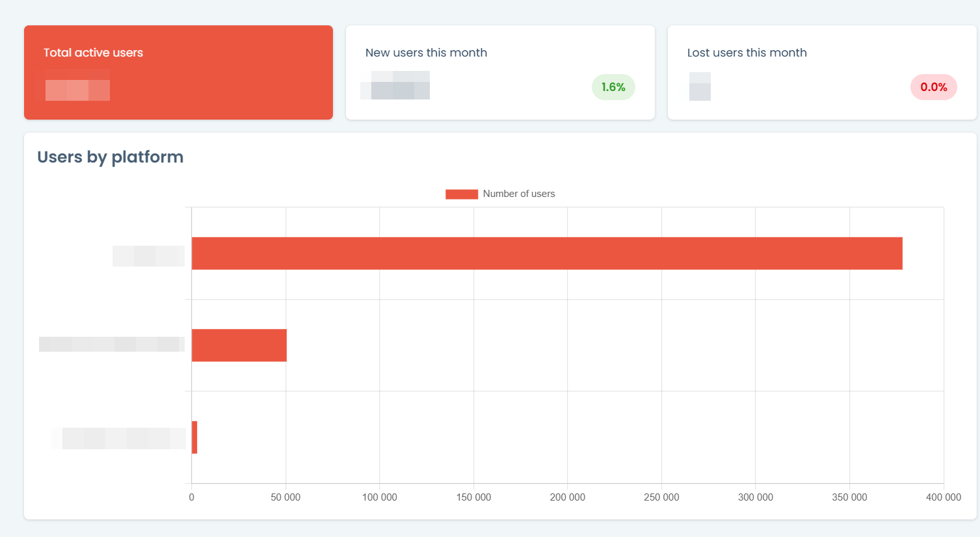Viewport: 980px width, 537px height.
Task: Click the 400 000 x-axis label
Action: tap(943, 497)
